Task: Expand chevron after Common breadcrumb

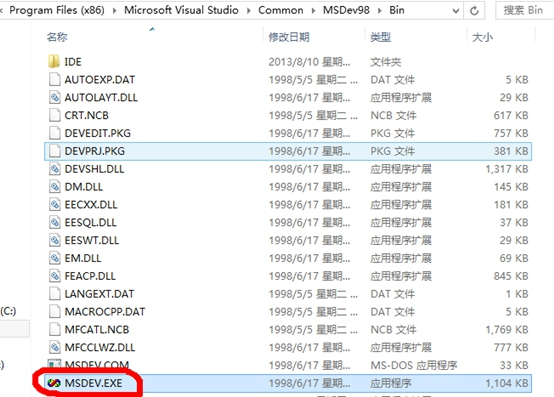Action: point(313,11)
